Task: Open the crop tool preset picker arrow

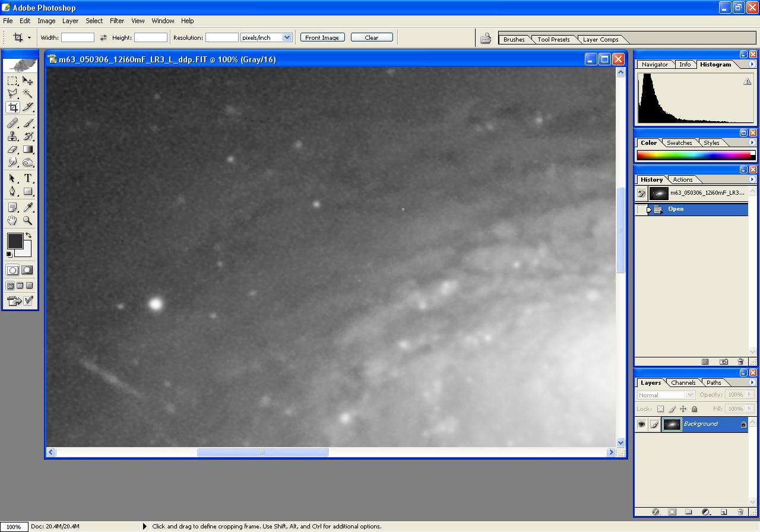Action: point(29,38)
